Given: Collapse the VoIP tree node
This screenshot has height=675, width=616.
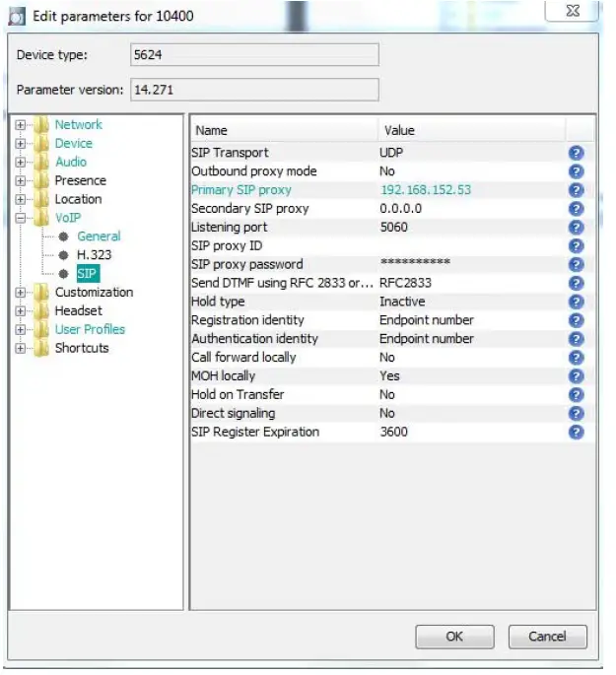Looking at the screenshot, I should (x=21, y=218).
